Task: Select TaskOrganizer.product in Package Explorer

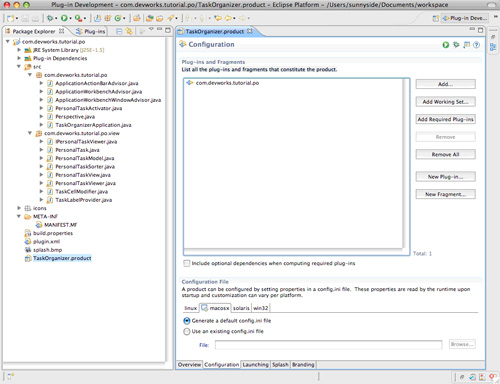Action: click(x=58, y=258)
